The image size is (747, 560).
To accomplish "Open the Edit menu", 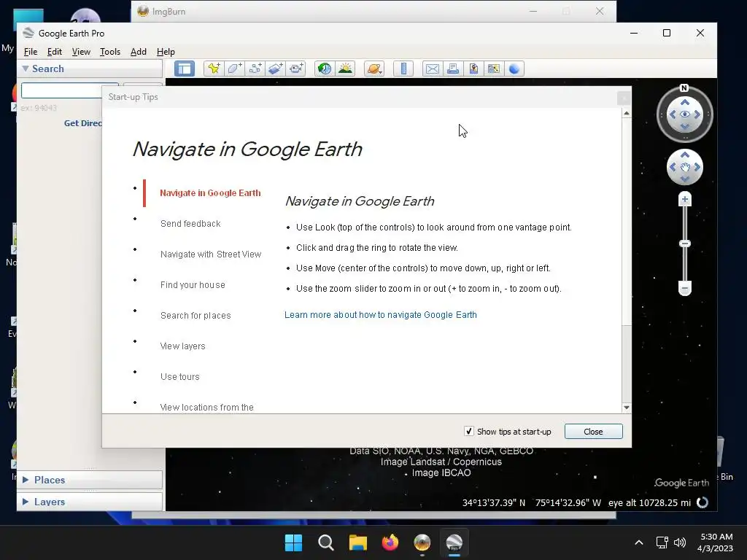I will coord(54,52).
